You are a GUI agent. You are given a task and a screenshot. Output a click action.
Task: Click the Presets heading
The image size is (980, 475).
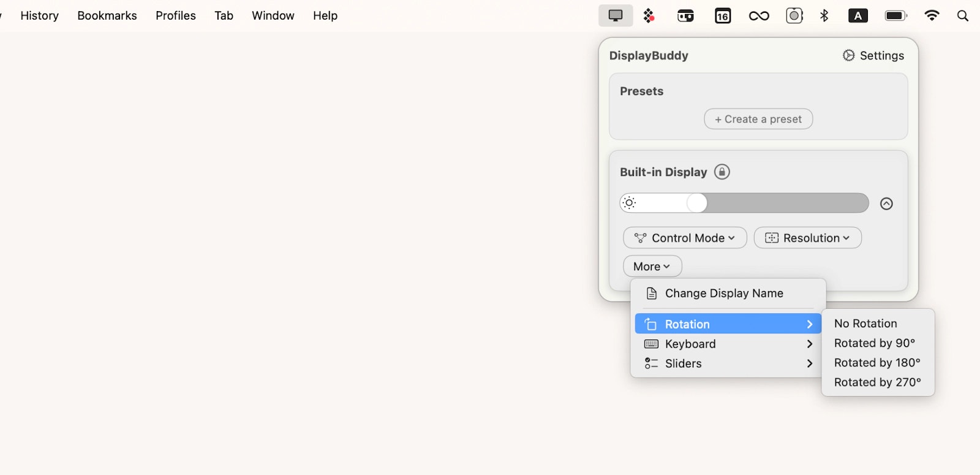point(641,91)
